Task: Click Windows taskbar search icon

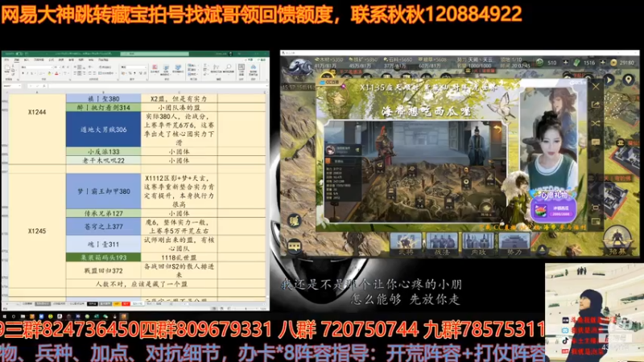Action: 14,316
